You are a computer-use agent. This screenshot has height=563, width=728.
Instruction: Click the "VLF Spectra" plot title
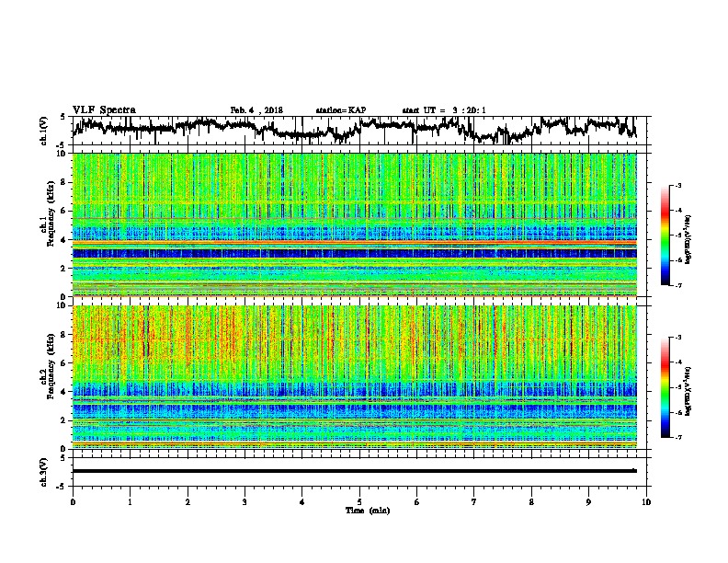pyautogui.click(x=104, y=109)
